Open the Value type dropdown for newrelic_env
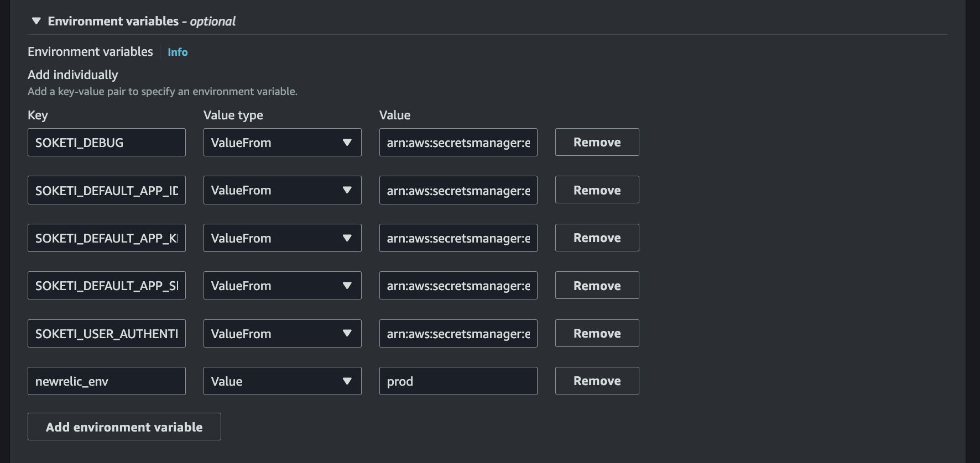 pos(283,381)
